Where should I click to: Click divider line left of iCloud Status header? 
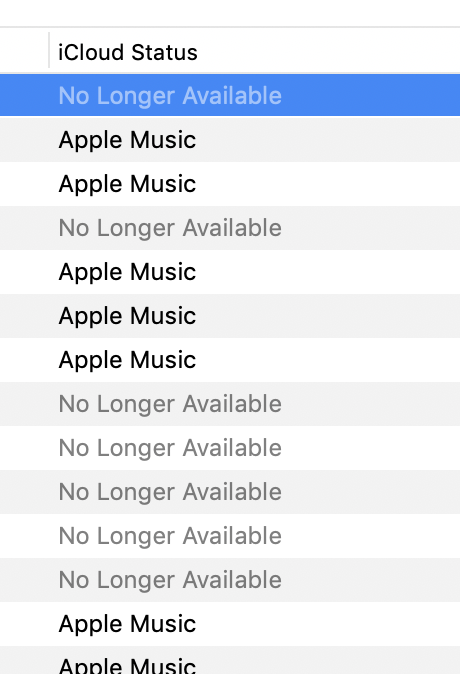[x=49, y=50]
